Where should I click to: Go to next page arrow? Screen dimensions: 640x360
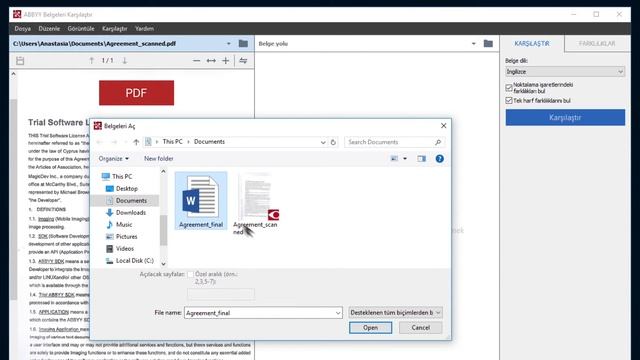pos(124,60)
